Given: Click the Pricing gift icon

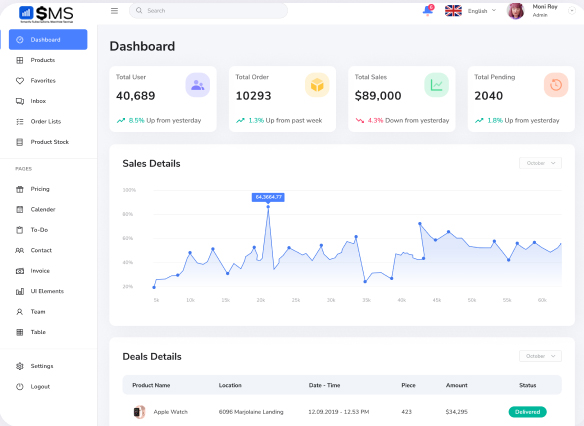Looking at the screenshot, I should click(x=20, y=189).
